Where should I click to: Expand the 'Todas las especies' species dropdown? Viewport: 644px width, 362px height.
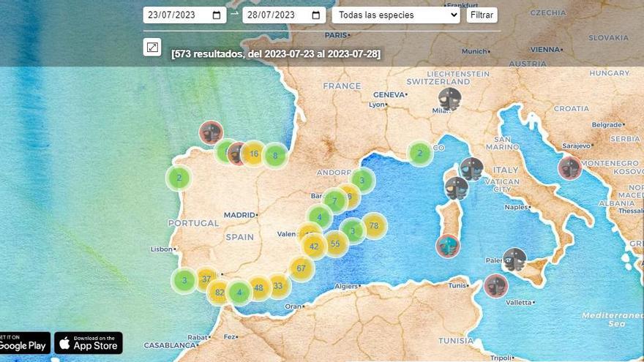pos(396,15)
